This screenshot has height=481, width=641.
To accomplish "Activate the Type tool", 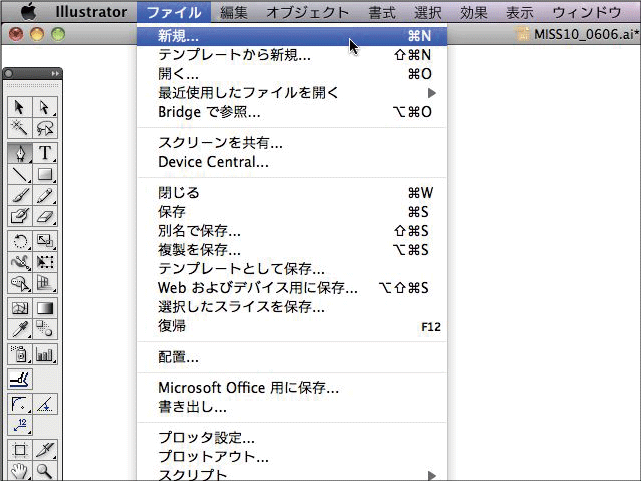I will point(45,153).
